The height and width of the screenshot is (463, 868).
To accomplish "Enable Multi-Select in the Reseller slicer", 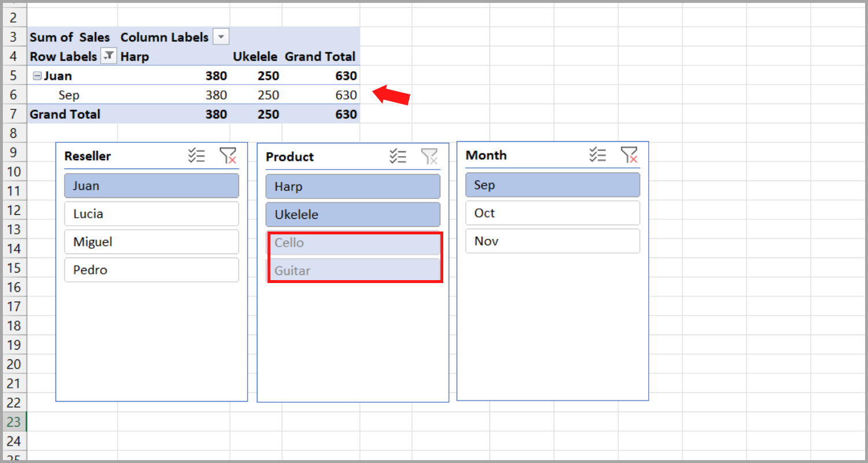I will coord(196,155).
